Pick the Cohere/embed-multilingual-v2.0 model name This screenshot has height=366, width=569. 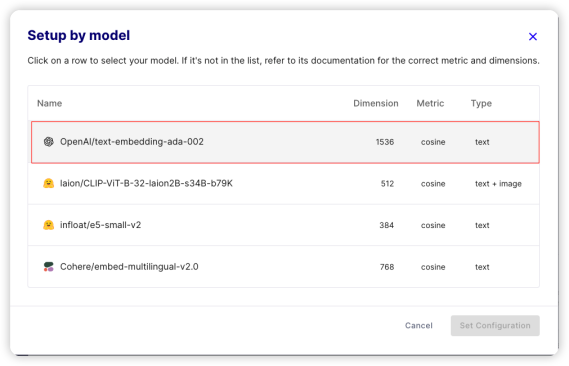point(129,267)
